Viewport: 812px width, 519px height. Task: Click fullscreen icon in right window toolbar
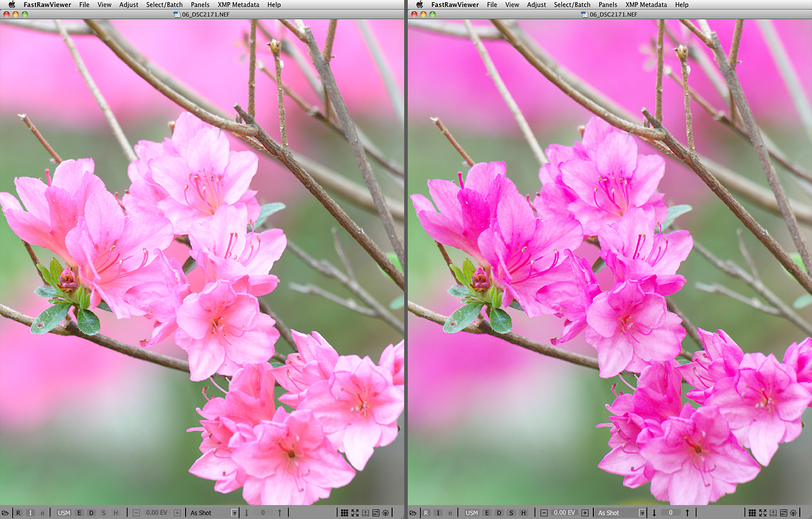point(762,513)
